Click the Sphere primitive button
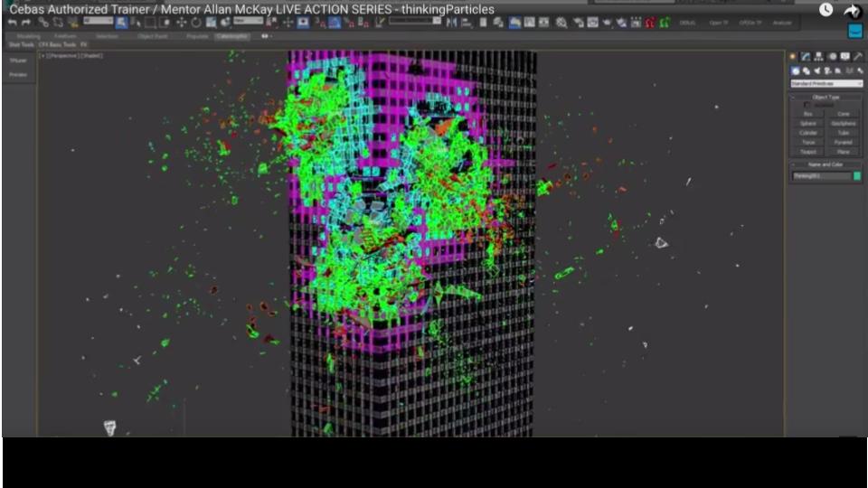868x488 pixels. pyautogui.click(x=808, y=123)
